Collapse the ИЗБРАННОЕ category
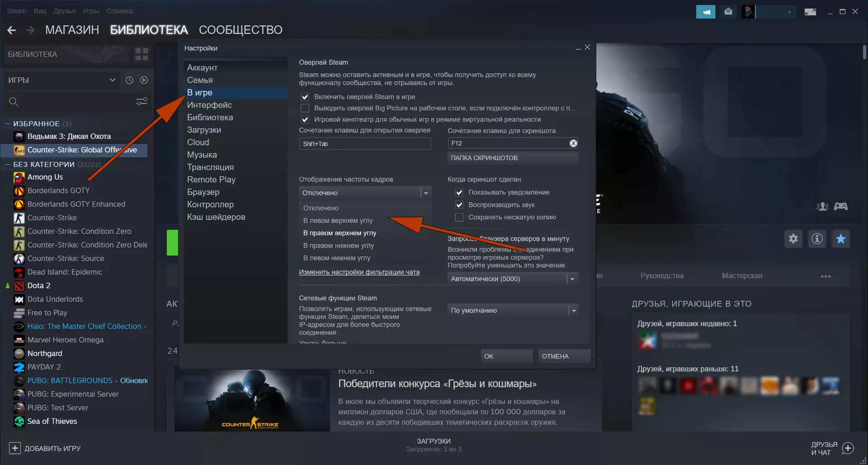 (8, 123)
